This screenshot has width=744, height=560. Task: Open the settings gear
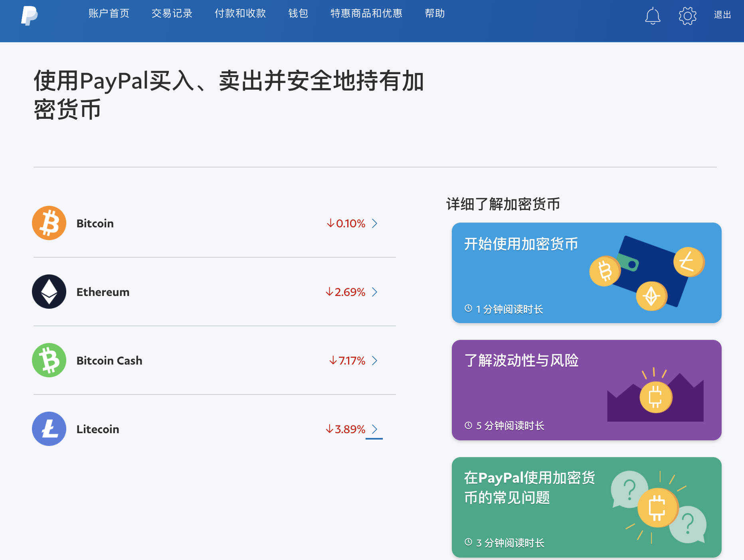(687, 16)
